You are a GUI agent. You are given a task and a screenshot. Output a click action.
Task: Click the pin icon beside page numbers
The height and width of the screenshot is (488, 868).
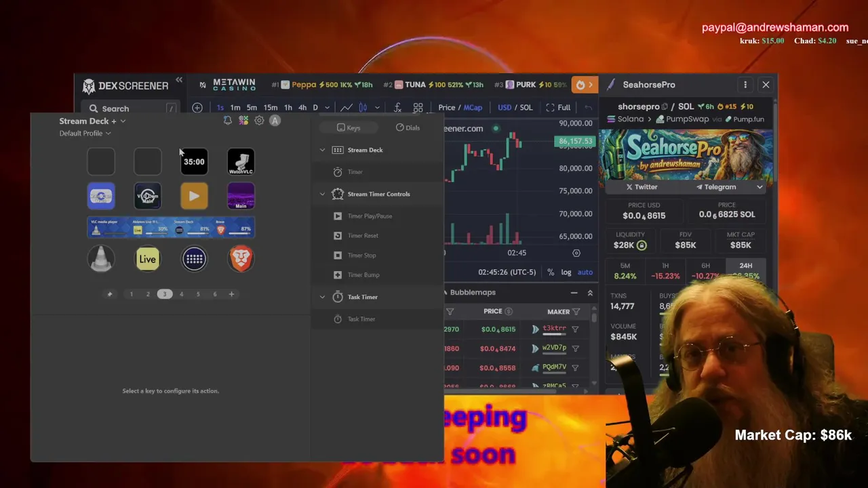[110, 294]
